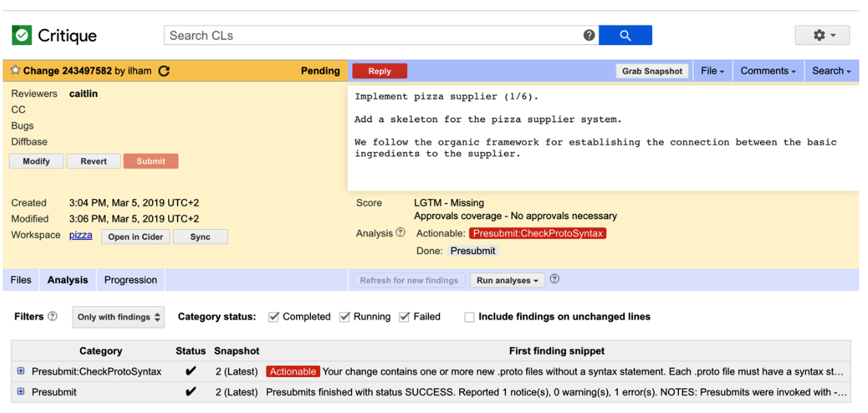The width and height of the screenshot is (868, 413).
Task: Toggle the Failed checkbox
Action: (x=404, y=317)
